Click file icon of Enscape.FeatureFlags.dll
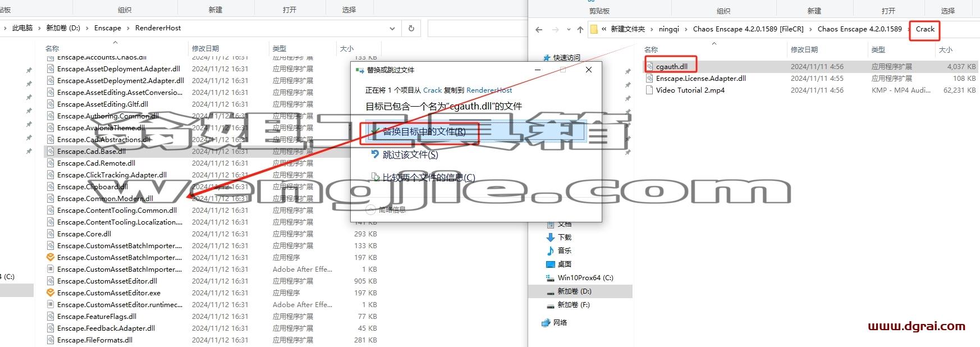 pyautogui.click(x=51, y=317)
